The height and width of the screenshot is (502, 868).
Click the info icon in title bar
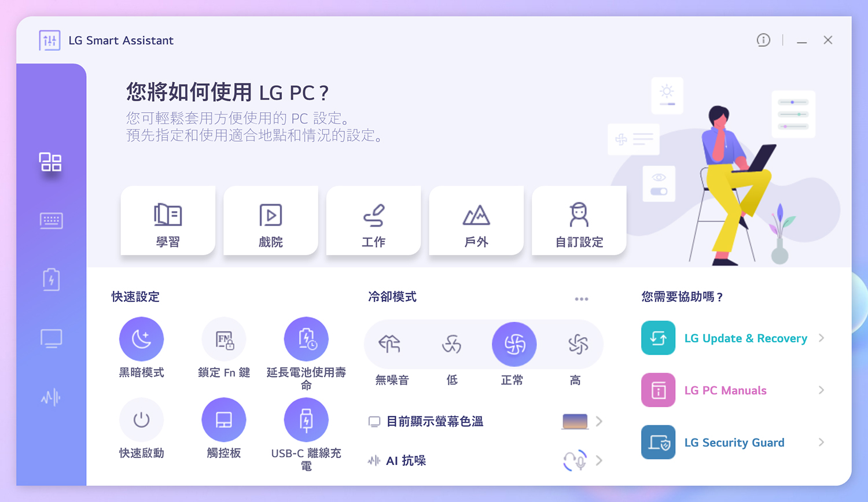pos(763,40)
